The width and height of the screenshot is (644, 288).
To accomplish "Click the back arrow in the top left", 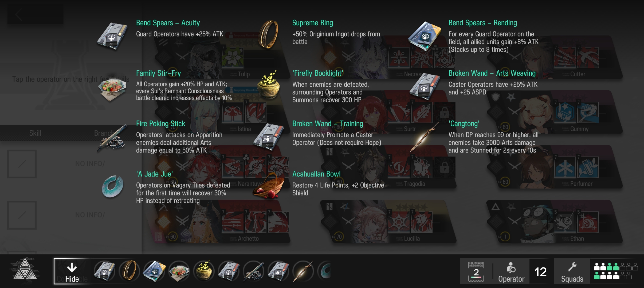I will [19, 15].
